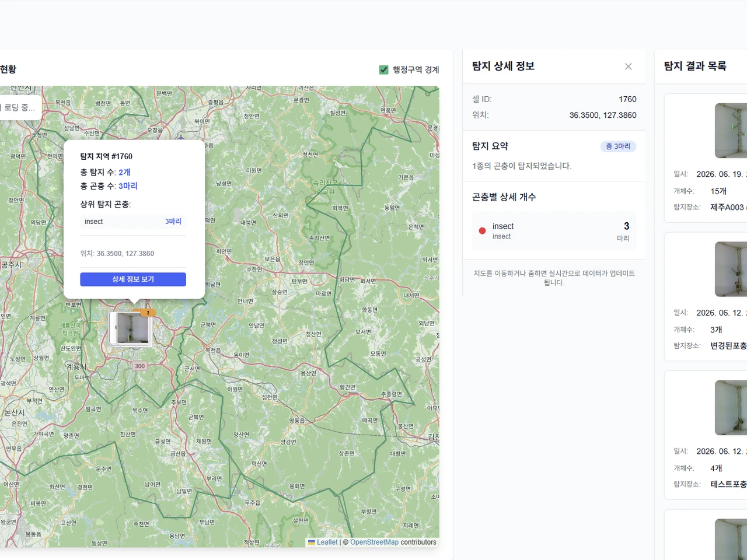747x560 pixels.
Task: Click the 탐지 결과 목록 heading
Action: [x=695, y=66]
